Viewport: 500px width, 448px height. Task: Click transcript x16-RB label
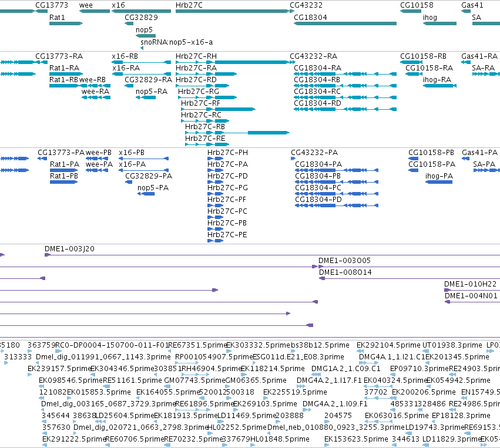125,56
